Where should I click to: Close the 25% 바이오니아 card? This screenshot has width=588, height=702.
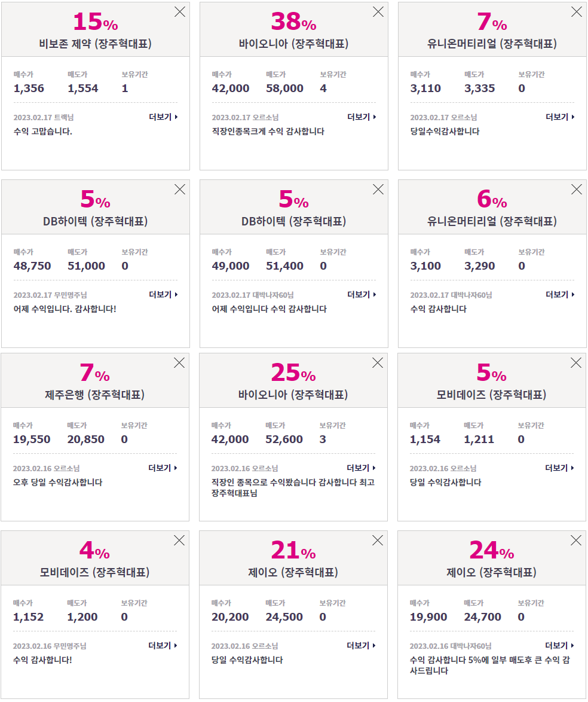pos(378,363)
